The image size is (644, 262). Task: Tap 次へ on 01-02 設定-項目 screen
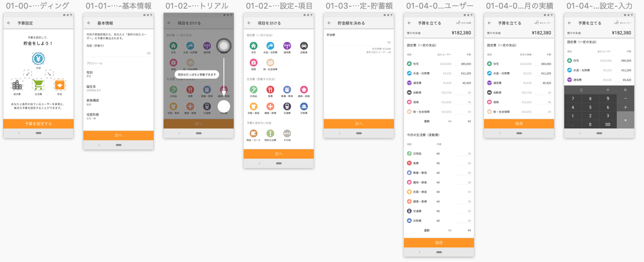[x=279, y=154]
